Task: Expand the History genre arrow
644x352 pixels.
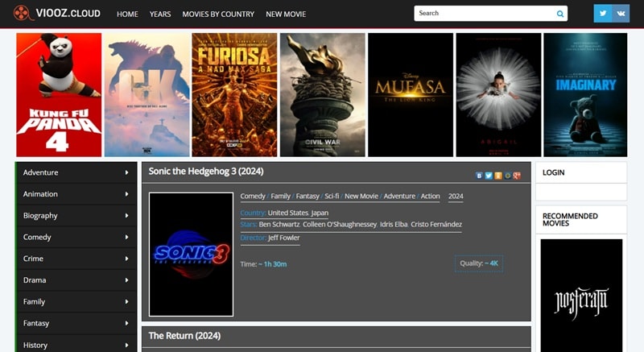Action: (126, 345)
